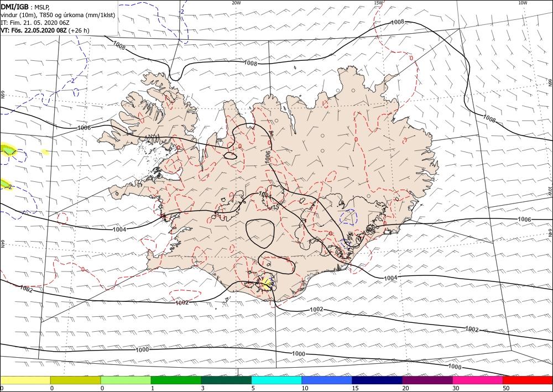
Task: Pick the medium green legend swatch
Action: coord(176,380)
